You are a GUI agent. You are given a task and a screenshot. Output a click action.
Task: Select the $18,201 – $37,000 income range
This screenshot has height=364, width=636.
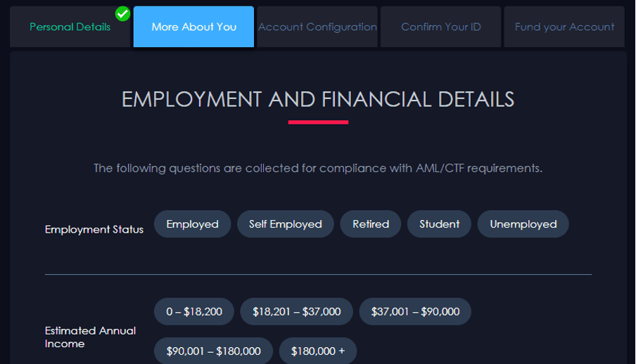pos(296,312)
